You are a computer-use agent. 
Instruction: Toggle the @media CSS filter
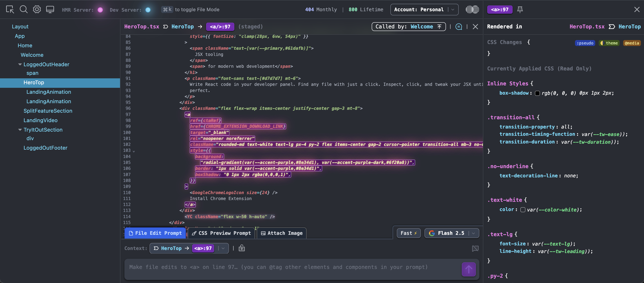631,43
